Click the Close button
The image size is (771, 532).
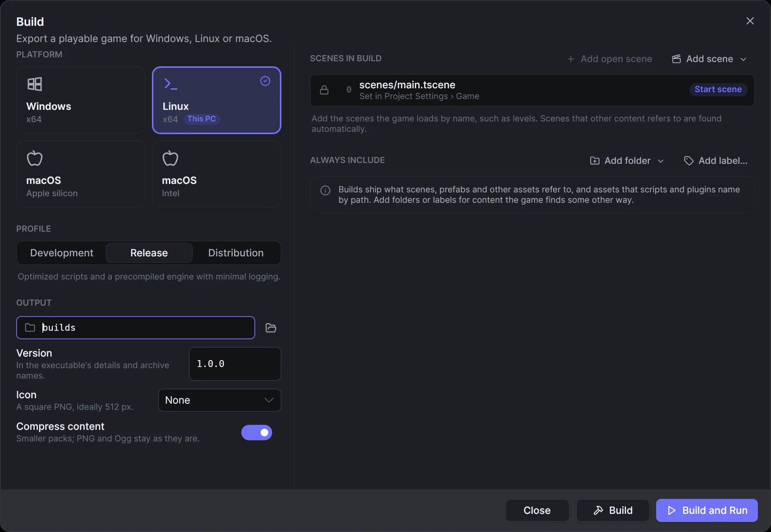(537, 510)
